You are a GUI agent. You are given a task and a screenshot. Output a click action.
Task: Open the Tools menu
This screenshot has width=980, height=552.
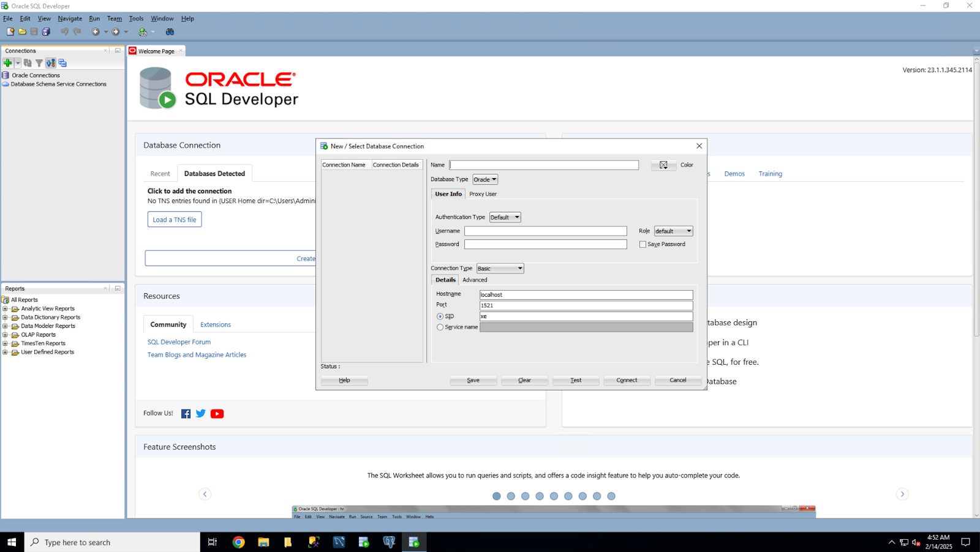click(136, 18)
